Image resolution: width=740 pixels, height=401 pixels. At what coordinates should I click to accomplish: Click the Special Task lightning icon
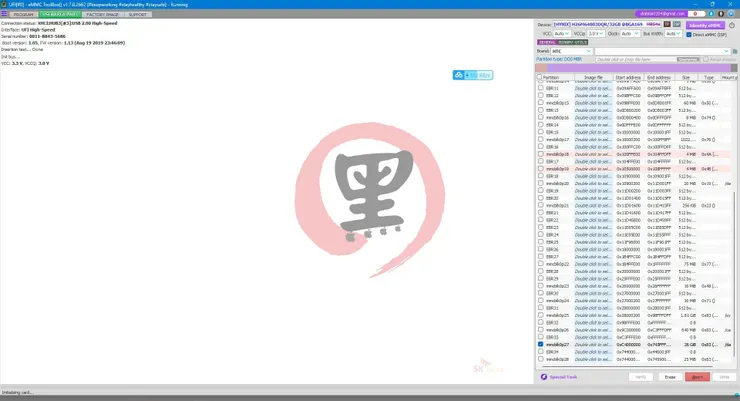[544, 377]
